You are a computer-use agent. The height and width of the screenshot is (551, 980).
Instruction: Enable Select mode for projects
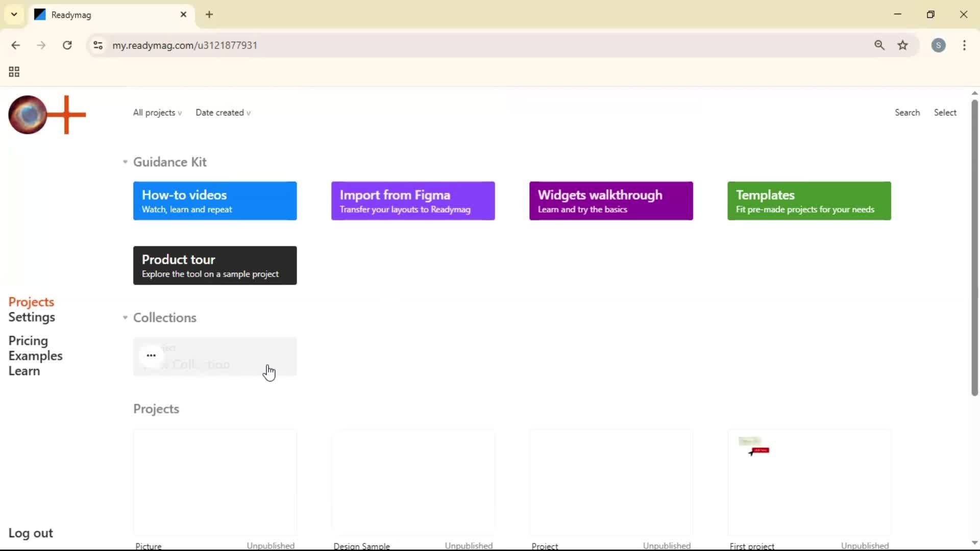[945, 112]
